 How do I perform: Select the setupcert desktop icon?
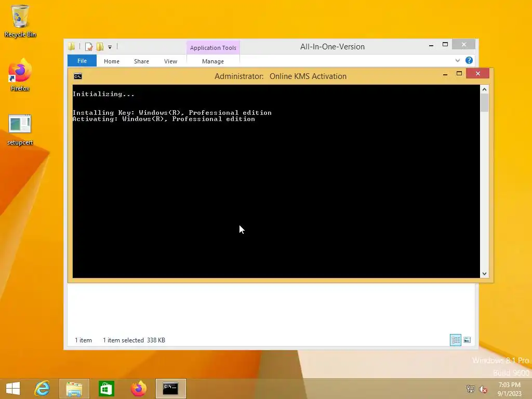point(20,129)
